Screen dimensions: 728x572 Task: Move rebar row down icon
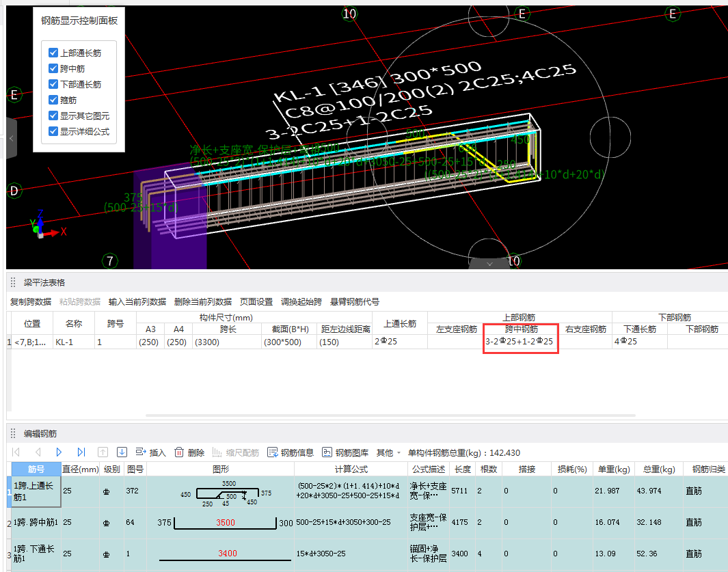(122, 452)
